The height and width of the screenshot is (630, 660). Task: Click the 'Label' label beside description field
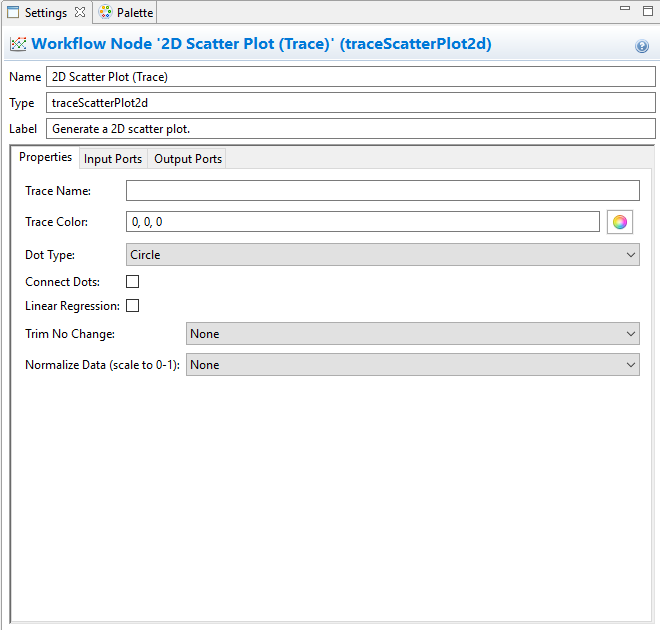coord(23,129)
